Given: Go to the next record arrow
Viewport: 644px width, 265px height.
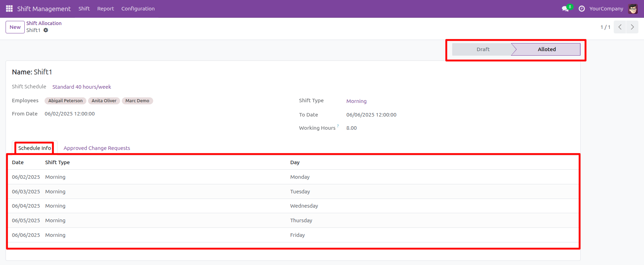Looking at the screenshot, I should point(632,27).
